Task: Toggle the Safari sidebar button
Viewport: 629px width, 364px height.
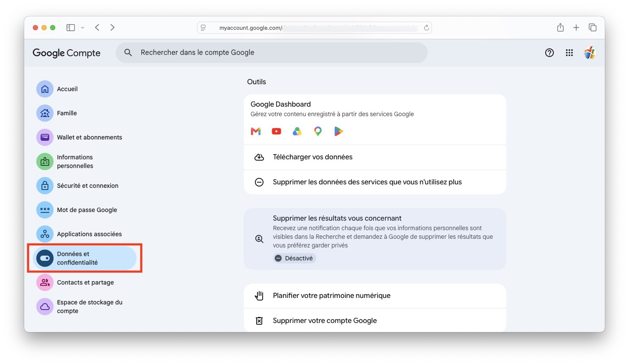Action: (x=70, y=28)
